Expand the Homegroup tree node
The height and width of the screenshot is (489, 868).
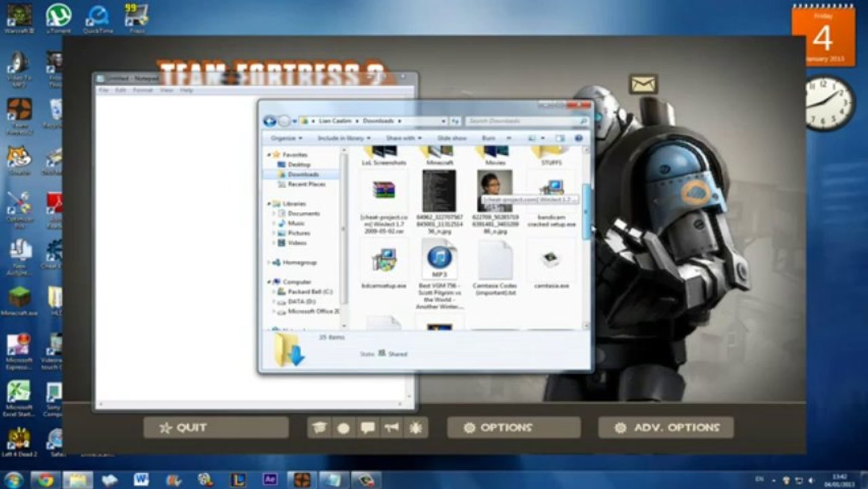pyautogui.click(x=269, y=262)
